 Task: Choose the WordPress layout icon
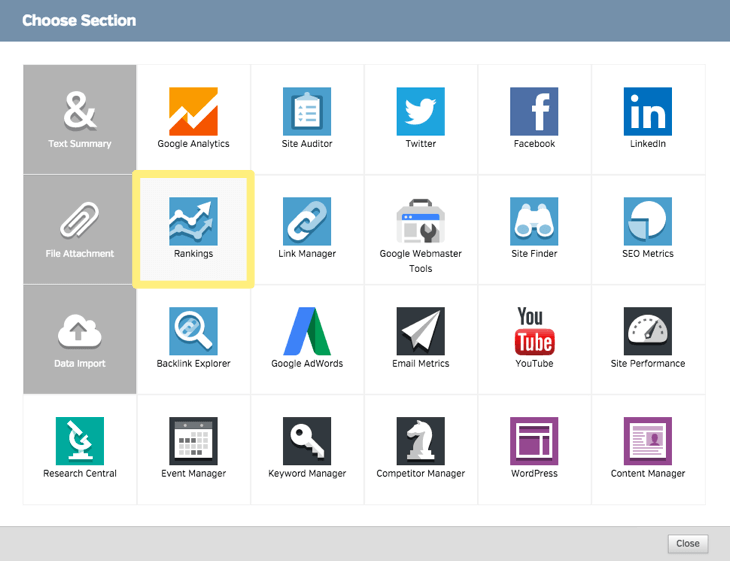[x=534, y=441]
